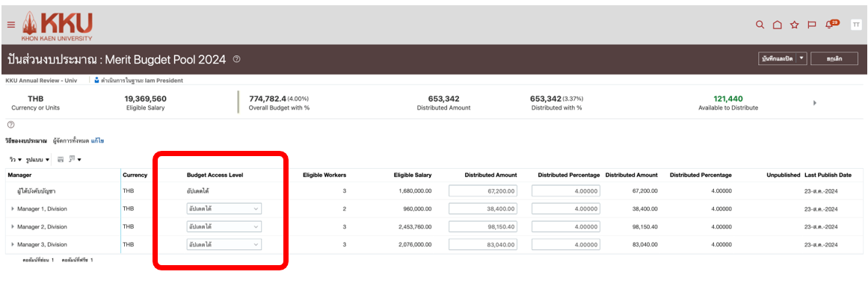Open the วิว (View) menu

(x=15, y=160)
